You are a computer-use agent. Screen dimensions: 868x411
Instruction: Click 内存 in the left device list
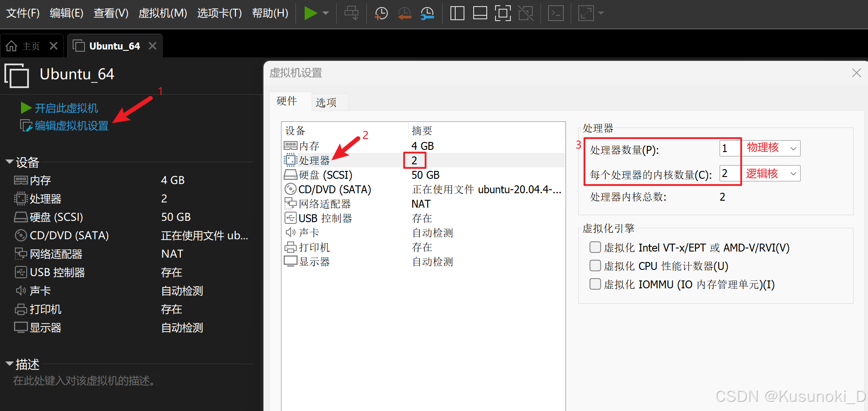[x=40, y=180]
